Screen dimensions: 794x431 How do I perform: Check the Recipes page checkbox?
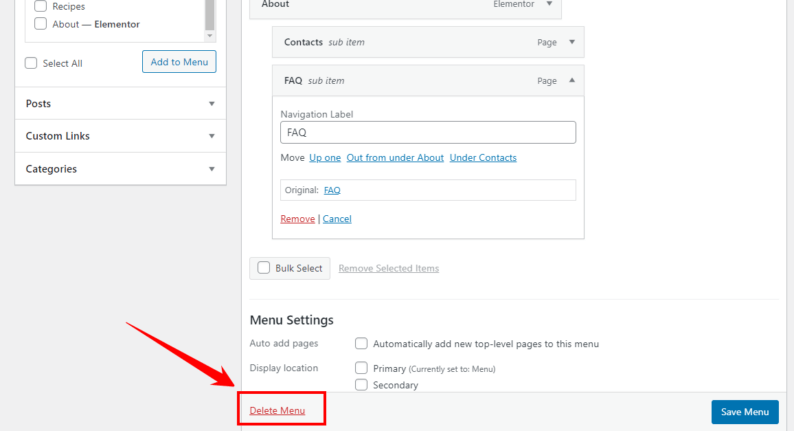(41, 6)
